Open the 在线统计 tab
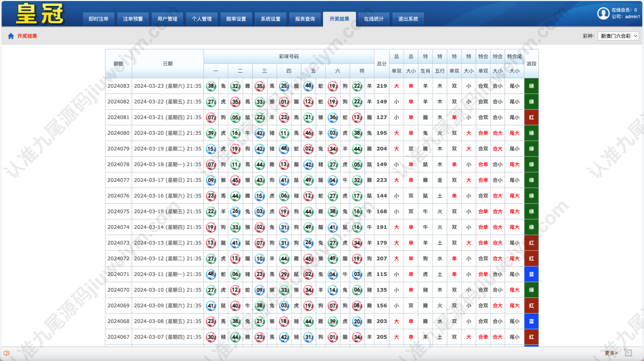644x361 pixels. [374, 19]
